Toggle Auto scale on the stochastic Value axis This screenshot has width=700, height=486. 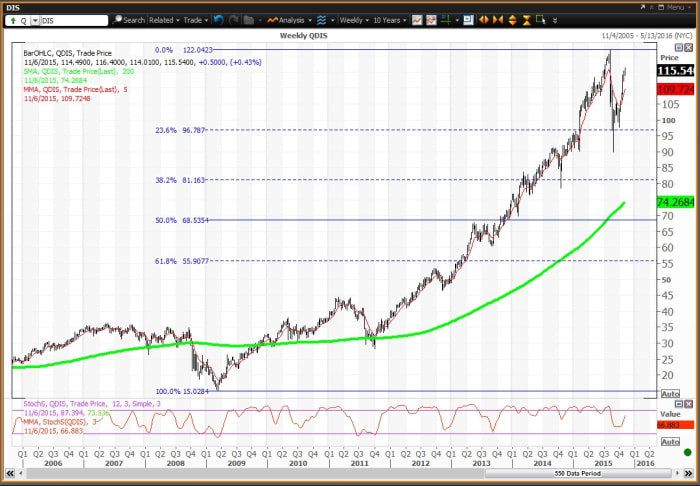coord(670,441)
